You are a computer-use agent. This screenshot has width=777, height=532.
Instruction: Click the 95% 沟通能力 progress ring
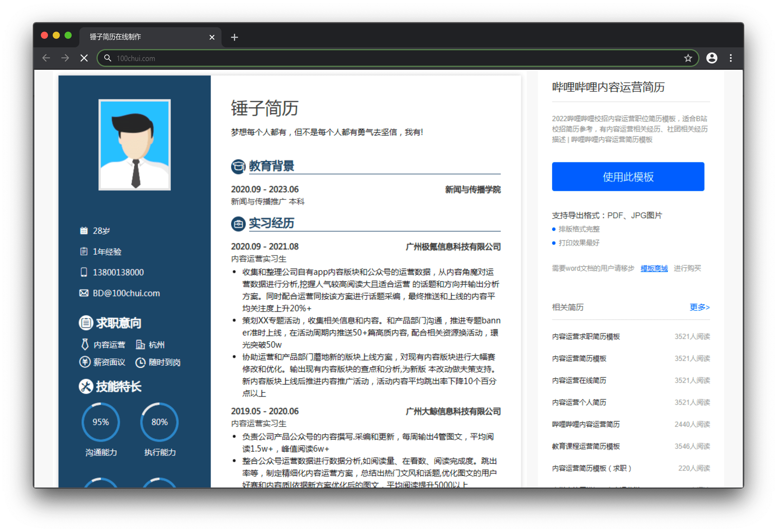pos(101,422)
